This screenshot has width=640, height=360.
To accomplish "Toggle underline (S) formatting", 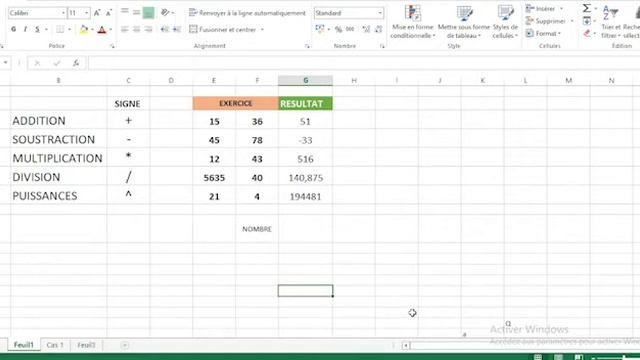I will click(x=37, y=29).
